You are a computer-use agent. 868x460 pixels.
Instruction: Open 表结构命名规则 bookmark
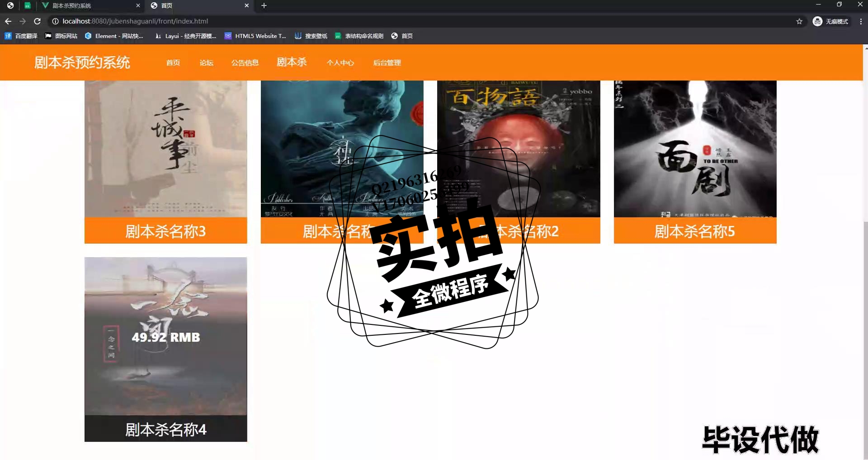359,36
